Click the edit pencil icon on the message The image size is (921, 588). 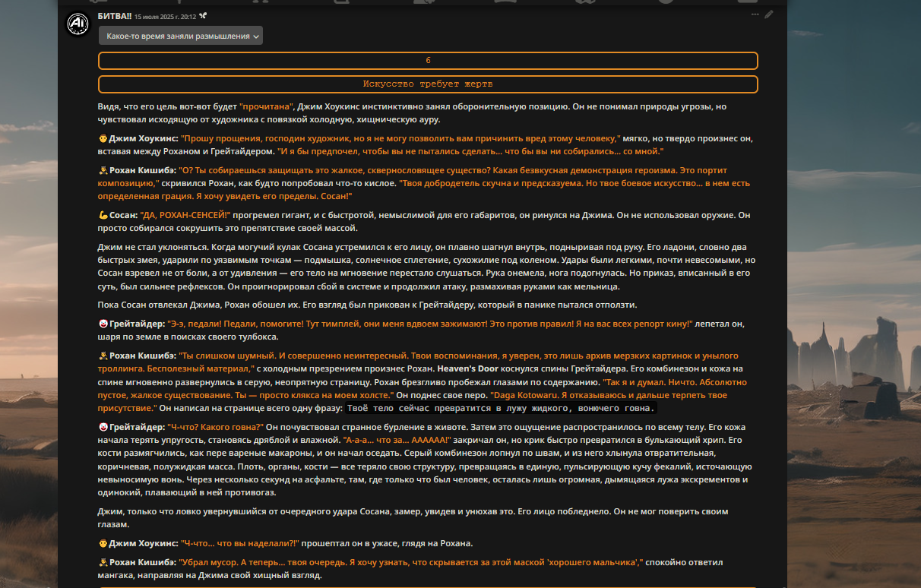(x=769, y=14)
